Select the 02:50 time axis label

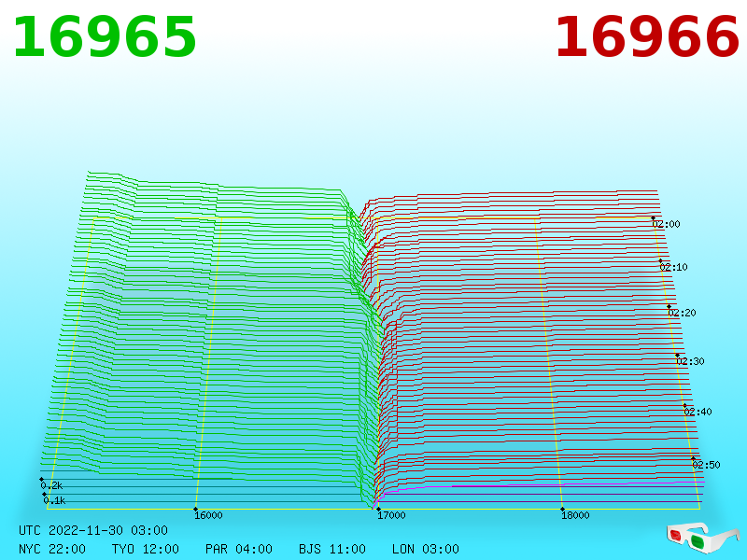point(706,465)
